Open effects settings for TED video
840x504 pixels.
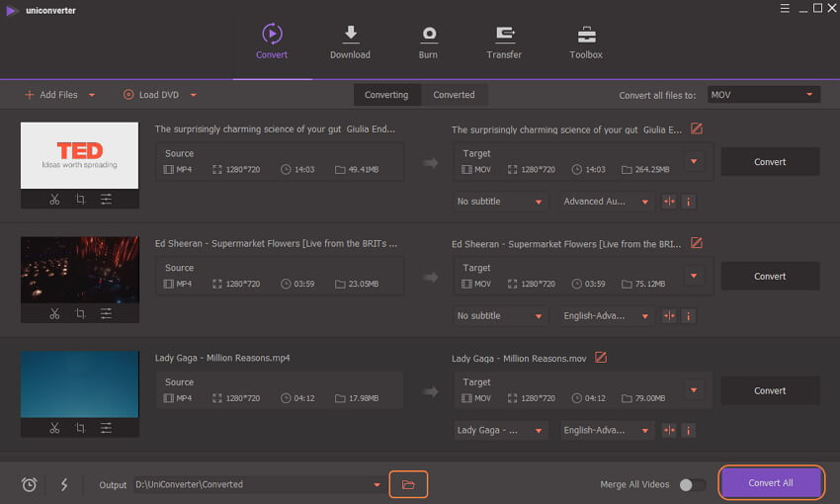pyautogui.click(x=106, y=200)
